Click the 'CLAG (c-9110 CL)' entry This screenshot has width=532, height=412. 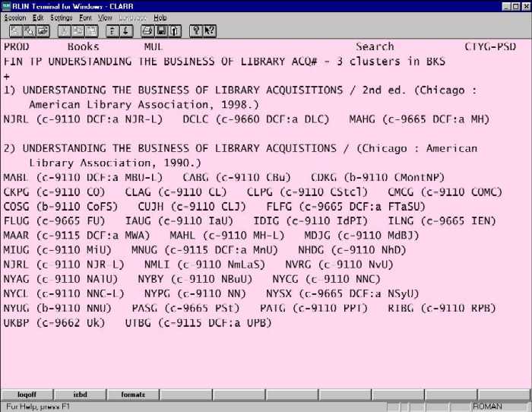(176, 192)
